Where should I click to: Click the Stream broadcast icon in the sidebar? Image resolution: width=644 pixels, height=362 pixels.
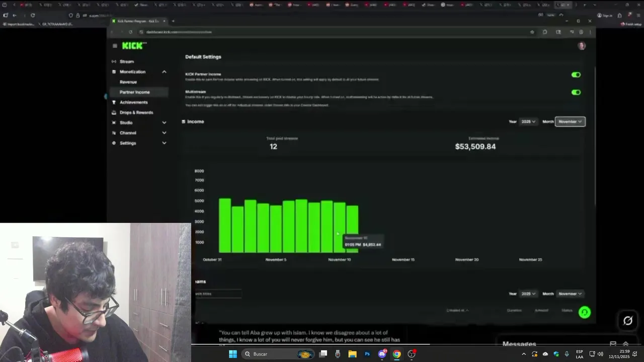[114, 61]
